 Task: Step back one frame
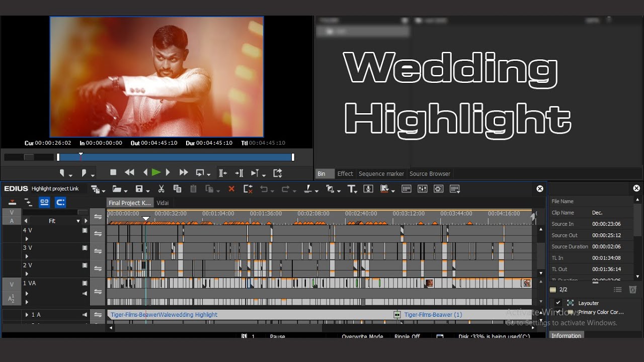(145, 172)
